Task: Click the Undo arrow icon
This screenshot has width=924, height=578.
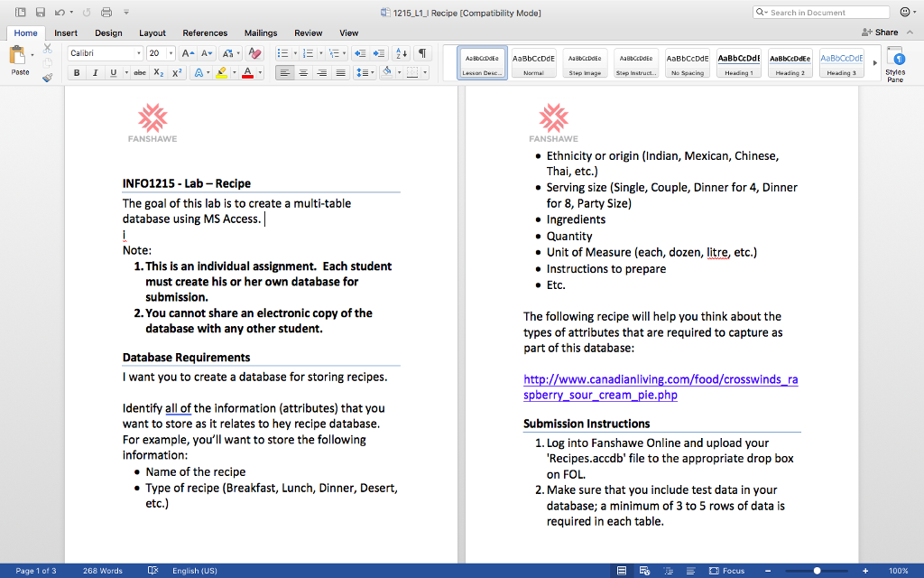Action: (x=60, y=13)
